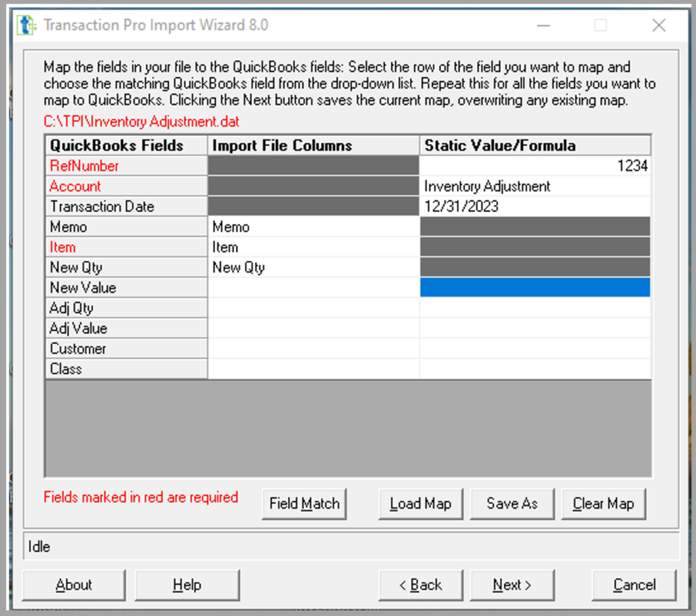The height and width of the screenshot is (616, 696).
Task: Click the Customer import column cell
Action: (313, 349)
